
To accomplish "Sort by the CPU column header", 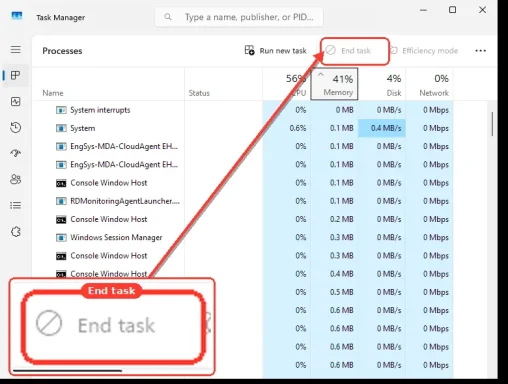I will [287, 84].
